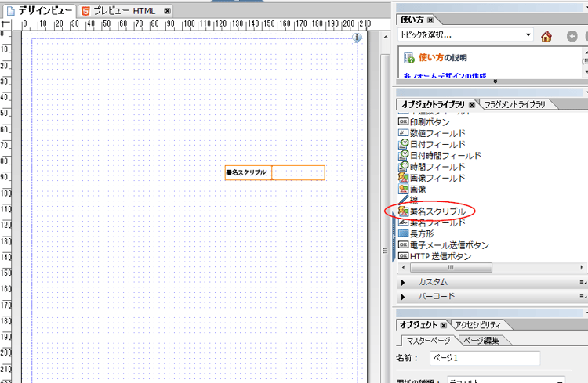Select the 線 line object icon

(403, 200)
